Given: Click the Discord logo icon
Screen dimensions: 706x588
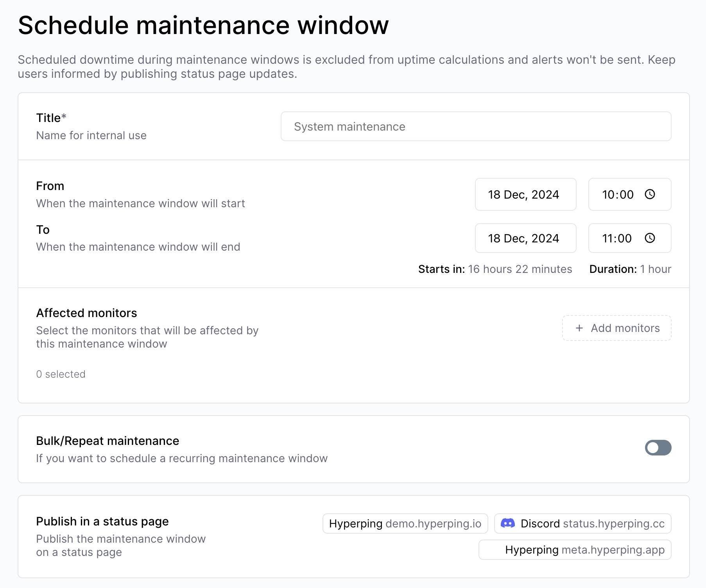Looking at the screenshot, I should (x=508, y=523).
